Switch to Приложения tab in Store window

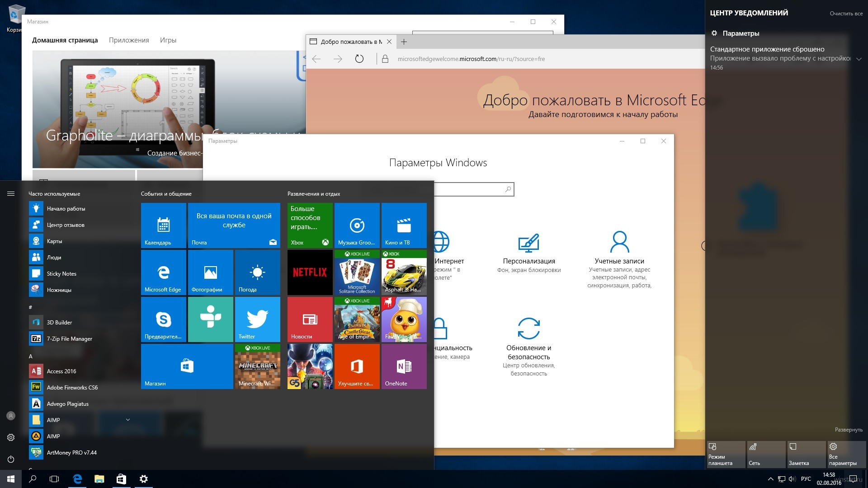(129, 40)
